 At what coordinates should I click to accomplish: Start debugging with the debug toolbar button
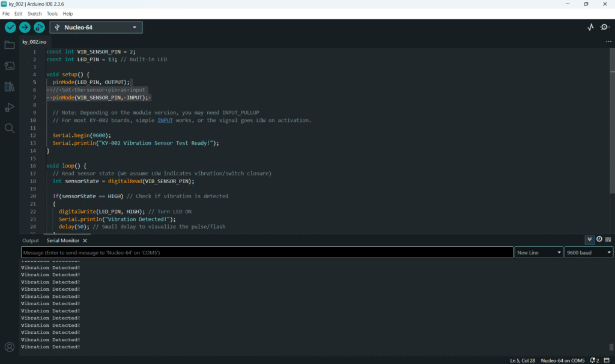pyautogui.click(x=39, y=28)
